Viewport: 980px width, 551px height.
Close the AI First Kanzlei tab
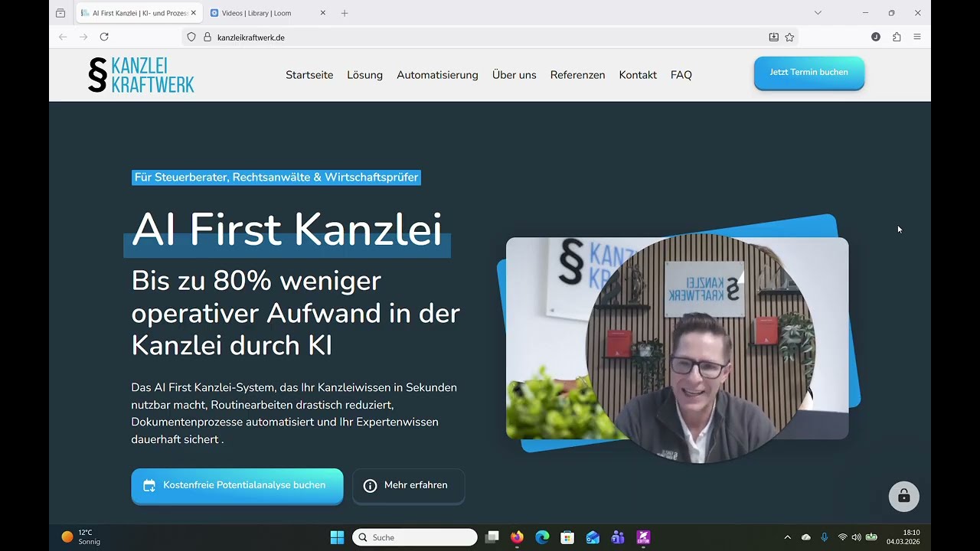coord(193,13)
